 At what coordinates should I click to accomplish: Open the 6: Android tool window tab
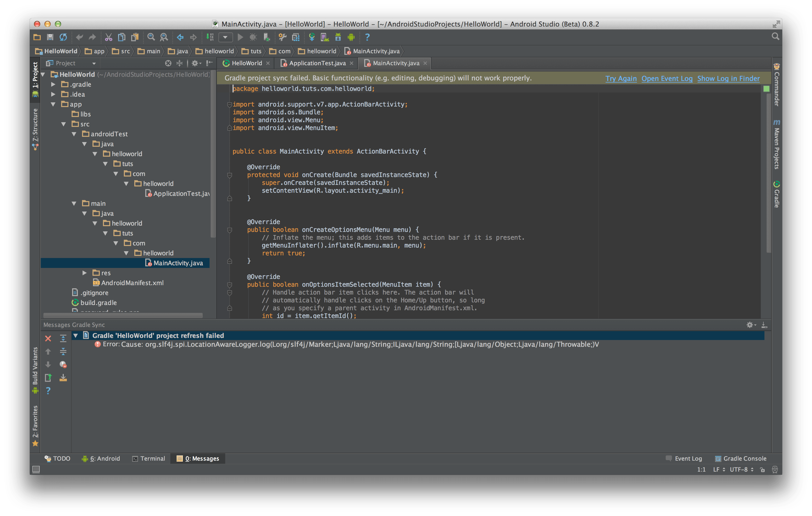(x=101, y=459)
